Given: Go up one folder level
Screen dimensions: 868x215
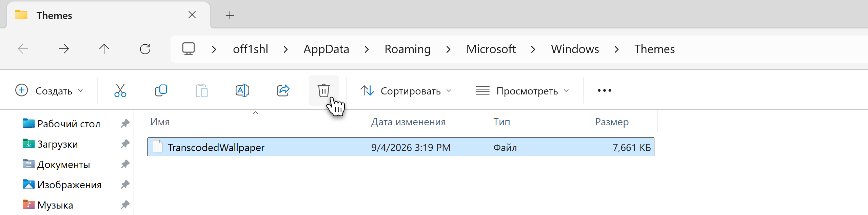Looking at the screenshot, I should [x=104, y=49].
